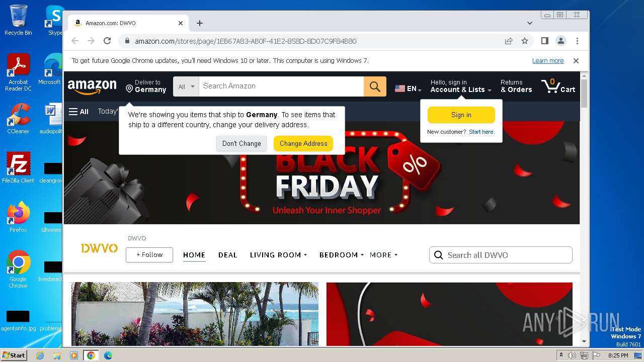
Task: Click Chrome forward arrow
Action: [x=91, y=41]
